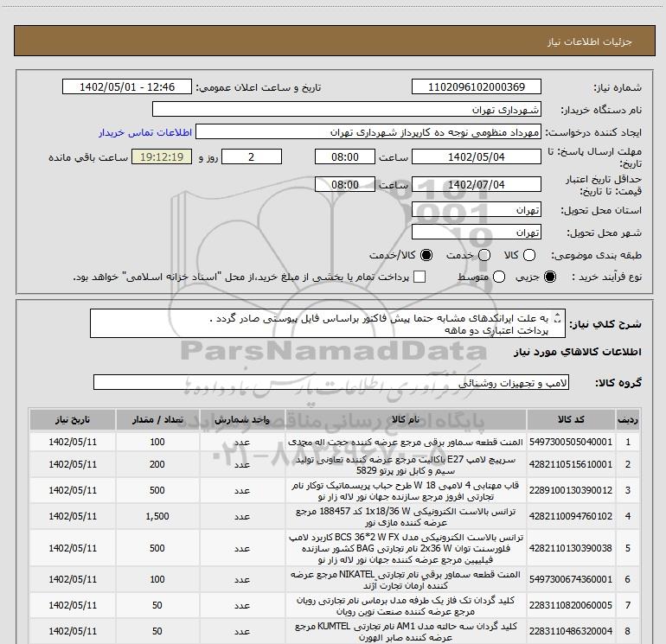The width and height of the screenshot is (666, 644).
Task: Click the description scroll arrows in شرح کلی نیاز
Action: point(558,317)
